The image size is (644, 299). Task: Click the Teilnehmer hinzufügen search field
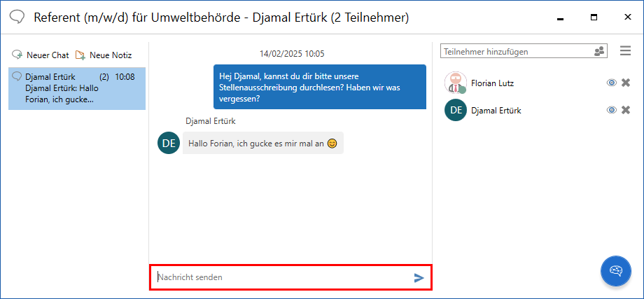pos(514,51)
